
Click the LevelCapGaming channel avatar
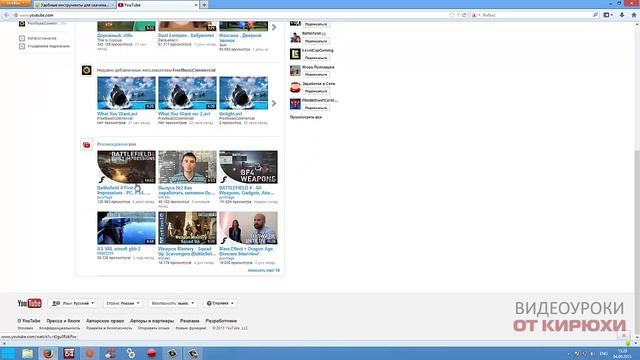(x=295, y=54)
